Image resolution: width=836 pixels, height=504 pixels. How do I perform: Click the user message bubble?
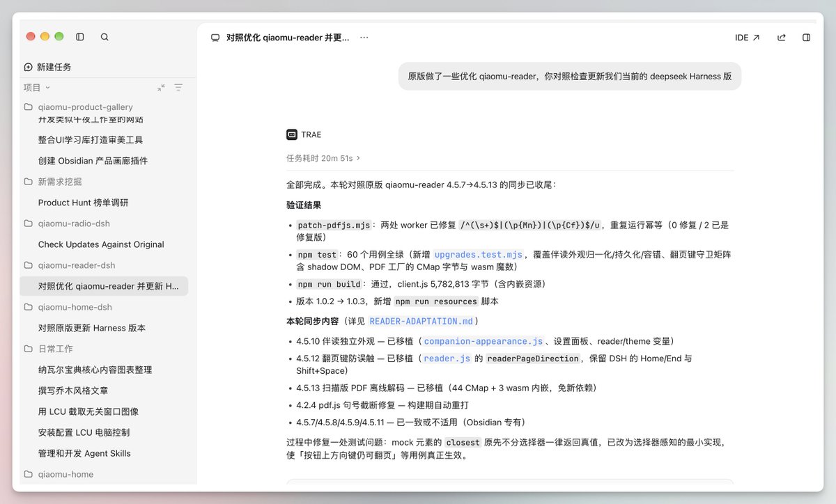pyautogui.click(x=570, y=77)
